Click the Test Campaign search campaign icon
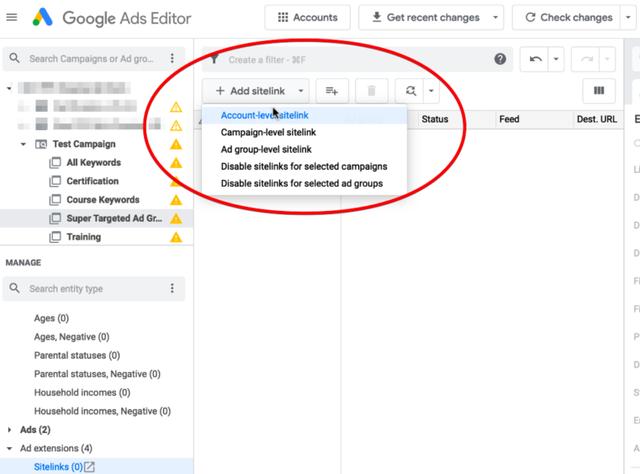The height and width of the screenshot is (474, 640). tap(41, 144)
